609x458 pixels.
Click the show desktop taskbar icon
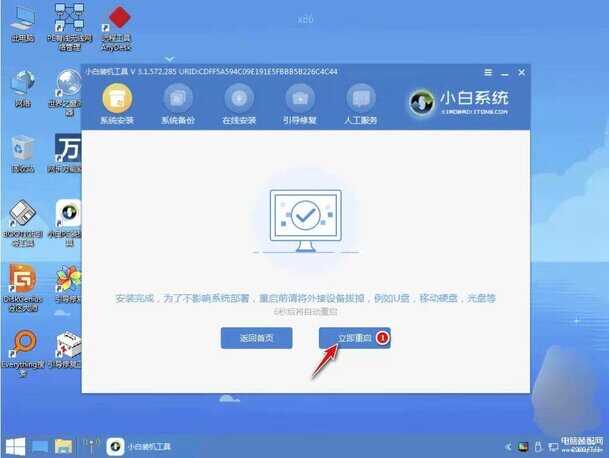pos(40,447)
